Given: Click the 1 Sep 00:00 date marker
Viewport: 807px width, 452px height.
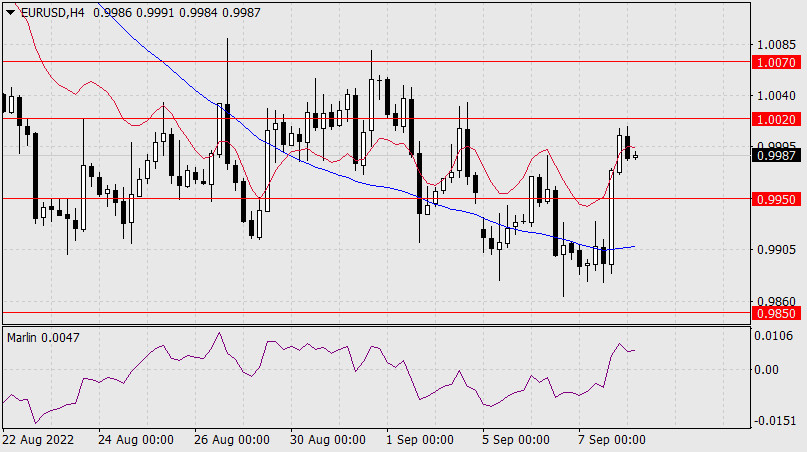Looking at the screenshot, I should (x=418, y=440).
